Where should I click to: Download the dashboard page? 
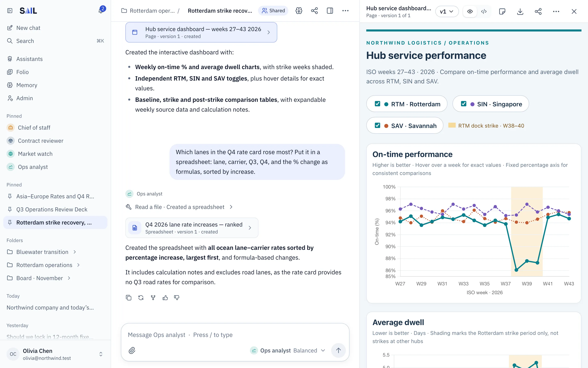(x=520, y=11)
